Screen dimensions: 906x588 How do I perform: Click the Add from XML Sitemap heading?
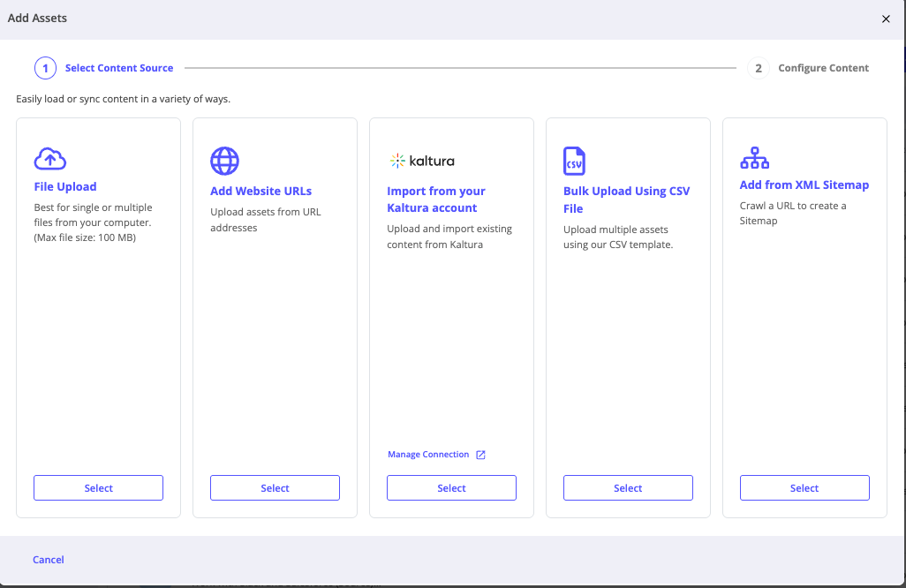(804, 185)
